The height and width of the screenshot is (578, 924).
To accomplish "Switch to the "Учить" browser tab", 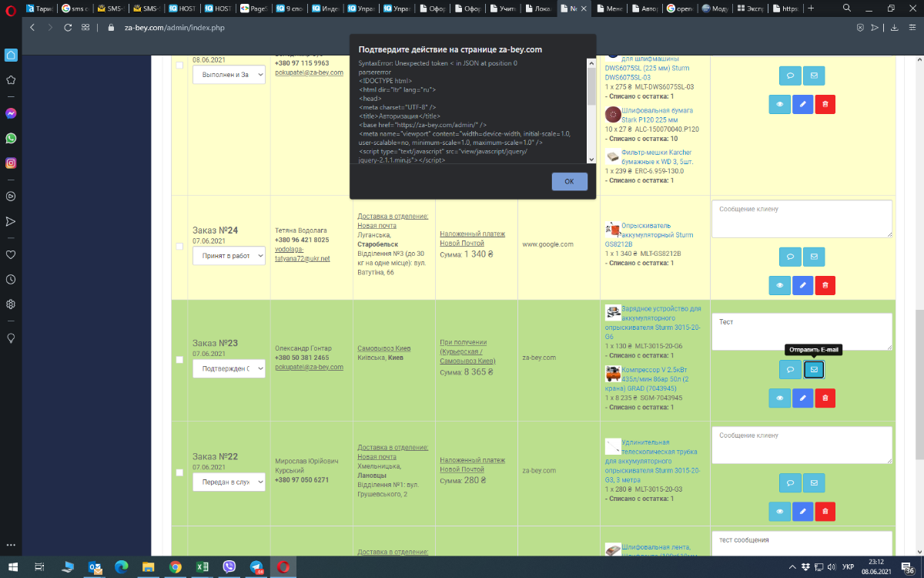I will (x=504, y=8).
